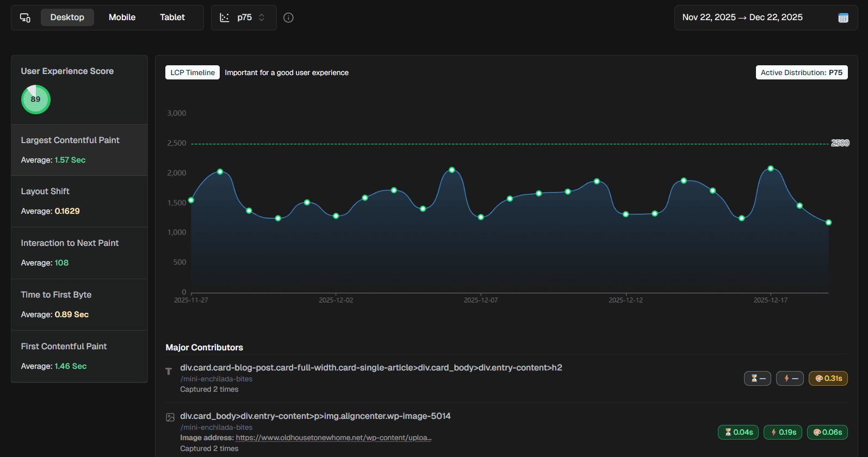Click the image icon beside wp-image-5014 contributor
868x457 pixels.
[170, 417]
